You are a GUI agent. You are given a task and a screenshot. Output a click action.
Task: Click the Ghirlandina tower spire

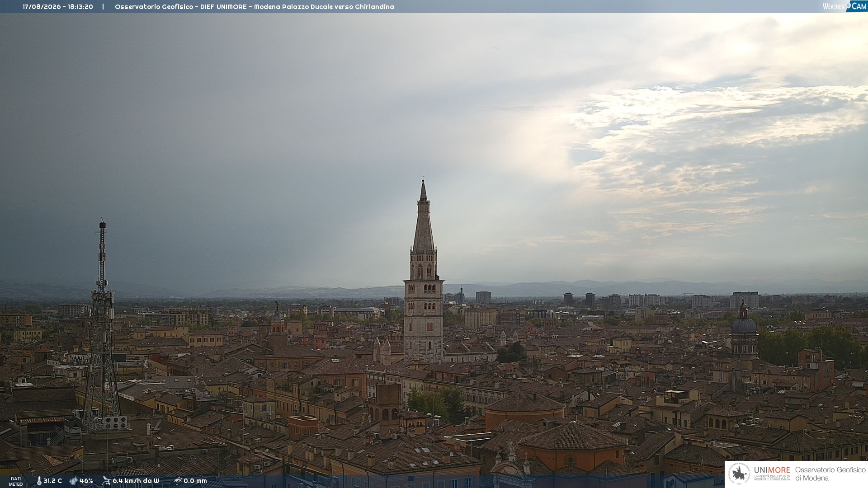423,217
